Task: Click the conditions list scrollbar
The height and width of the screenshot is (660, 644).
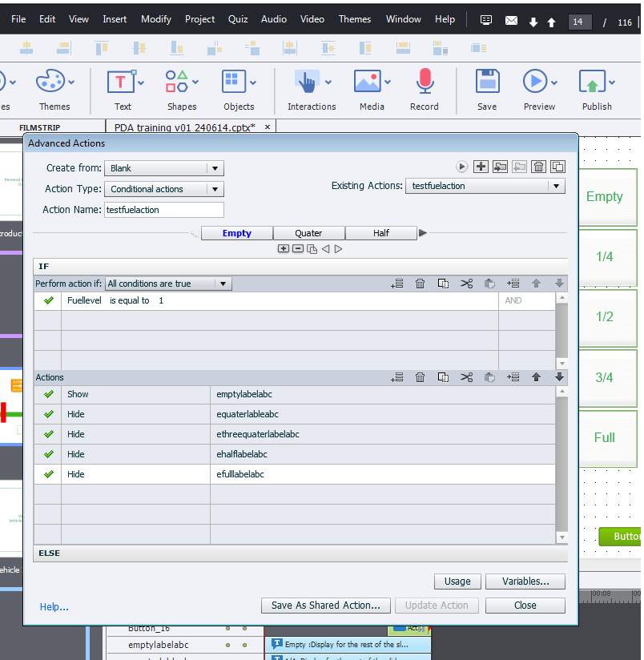Action: tap(561, 331)
